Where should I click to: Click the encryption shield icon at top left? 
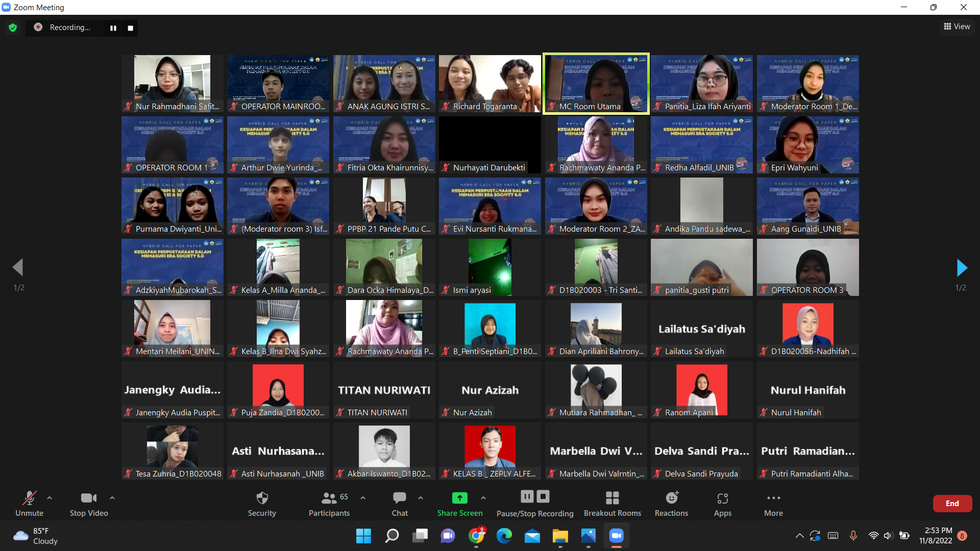[13, 28]
